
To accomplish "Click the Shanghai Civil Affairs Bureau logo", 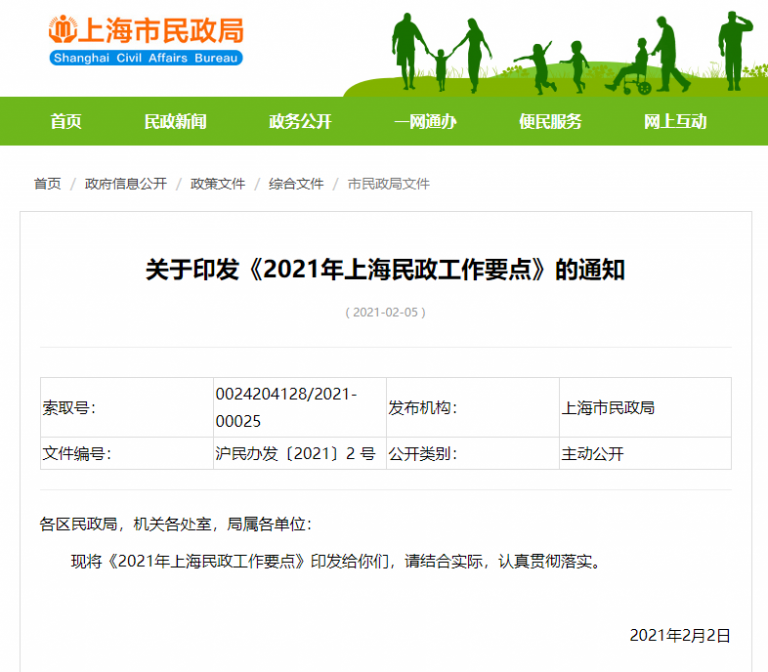I will (x=145, y=40).
